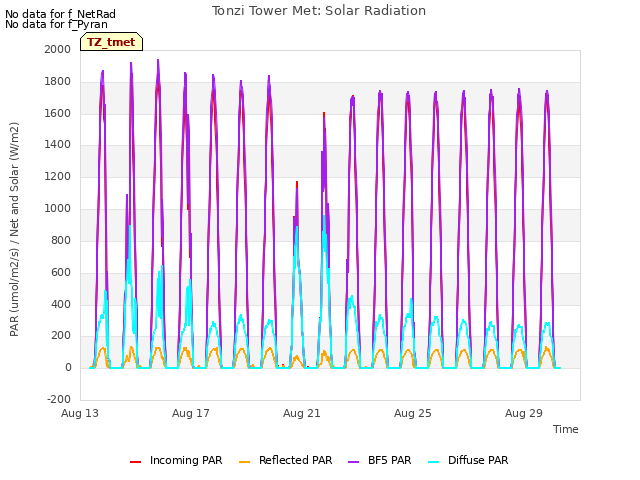The width and height of the screenshot is (640, 480).
Task: Select the Reflected PAR legend entry
Action: click(x=286, y=460)
